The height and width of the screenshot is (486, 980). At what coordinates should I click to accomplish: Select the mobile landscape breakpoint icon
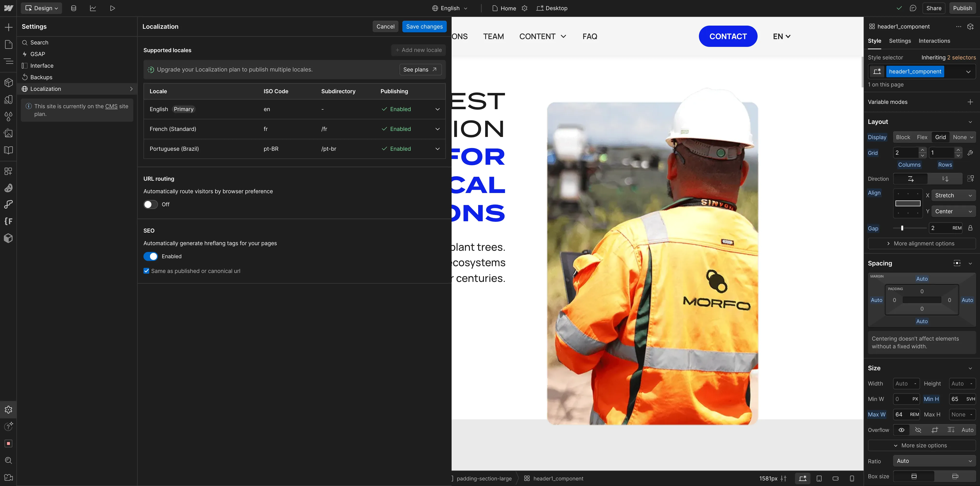tap(835, 478)
